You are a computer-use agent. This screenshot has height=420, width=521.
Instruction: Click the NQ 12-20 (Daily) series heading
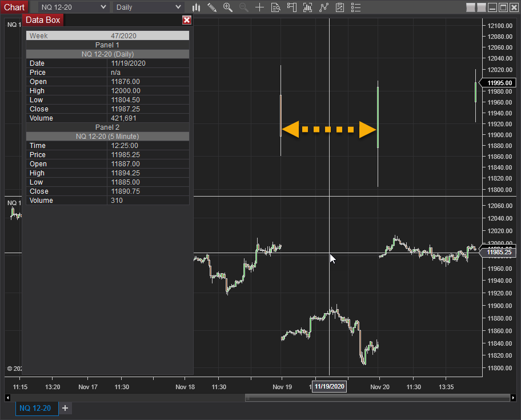107,54
